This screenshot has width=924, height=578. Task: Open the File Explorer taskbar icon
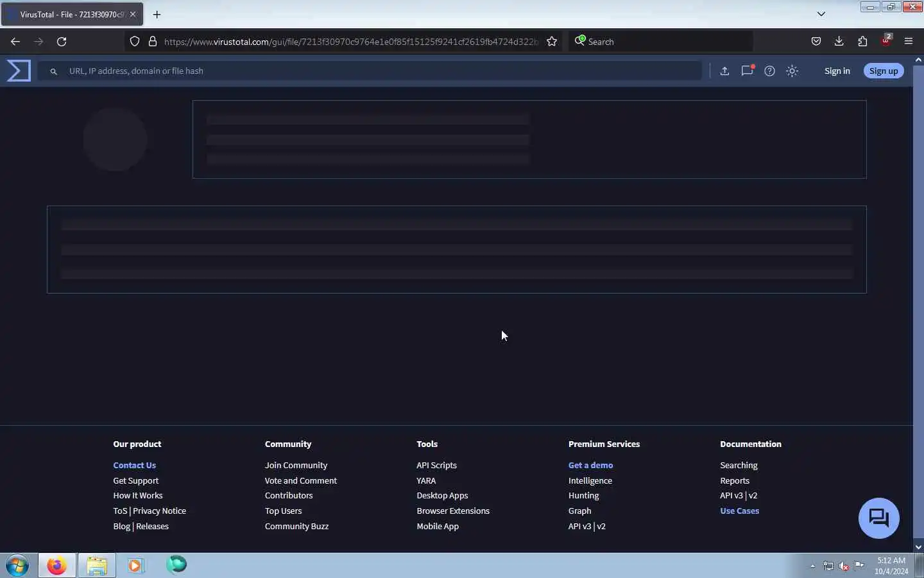96,566
